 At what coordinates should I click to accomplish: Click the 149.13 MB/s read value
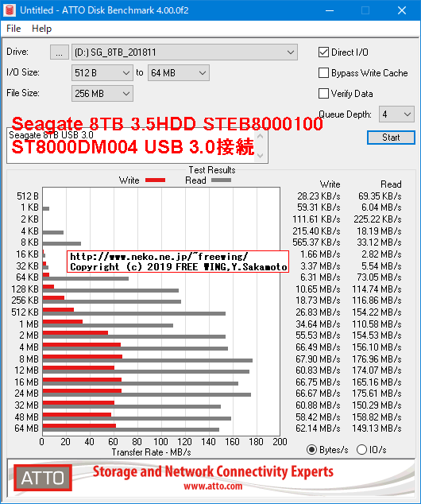pos(377,428)
